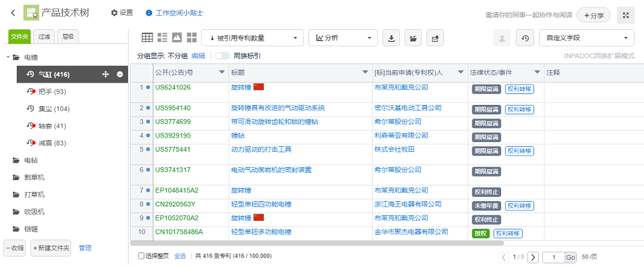Click the Go pagination button
644x266 pixels.
coord(571,257)
